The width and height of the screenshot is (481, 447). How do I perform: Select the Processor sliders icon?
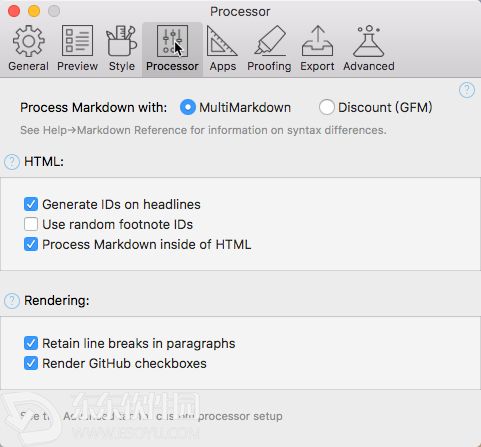click(172, 41)
